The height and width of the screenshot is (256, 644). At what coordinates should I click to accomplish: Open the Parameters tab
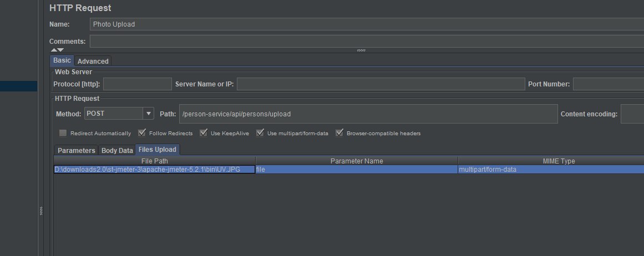(77, 151)
